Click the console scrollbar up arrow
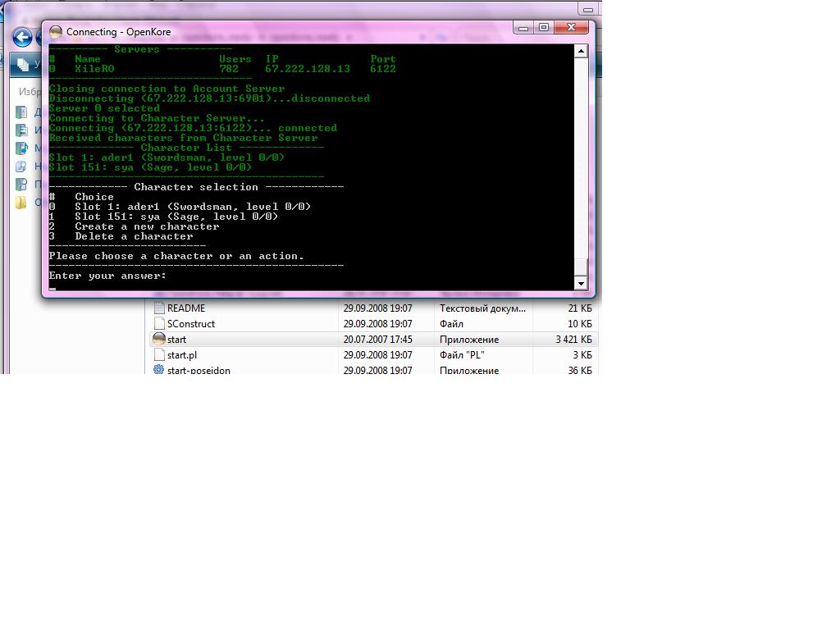The image size is (840, 630). point(581,52)
